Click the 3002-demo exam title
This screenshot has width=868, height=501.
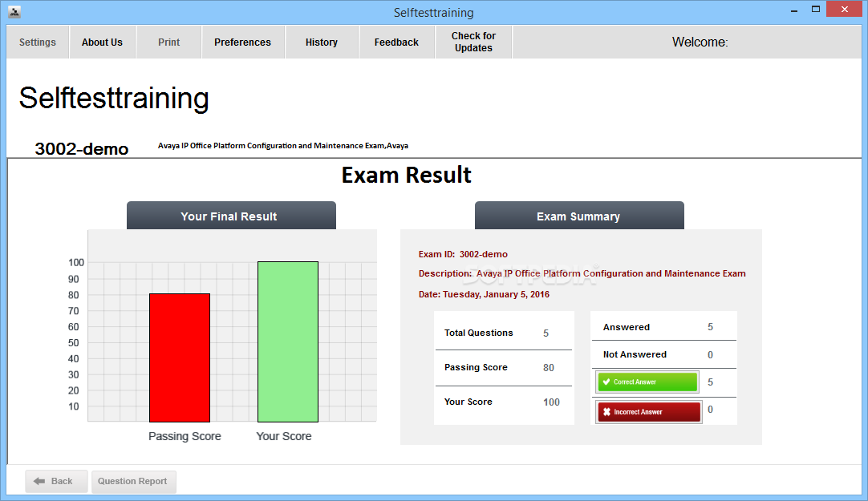click(x=81, y=149)
